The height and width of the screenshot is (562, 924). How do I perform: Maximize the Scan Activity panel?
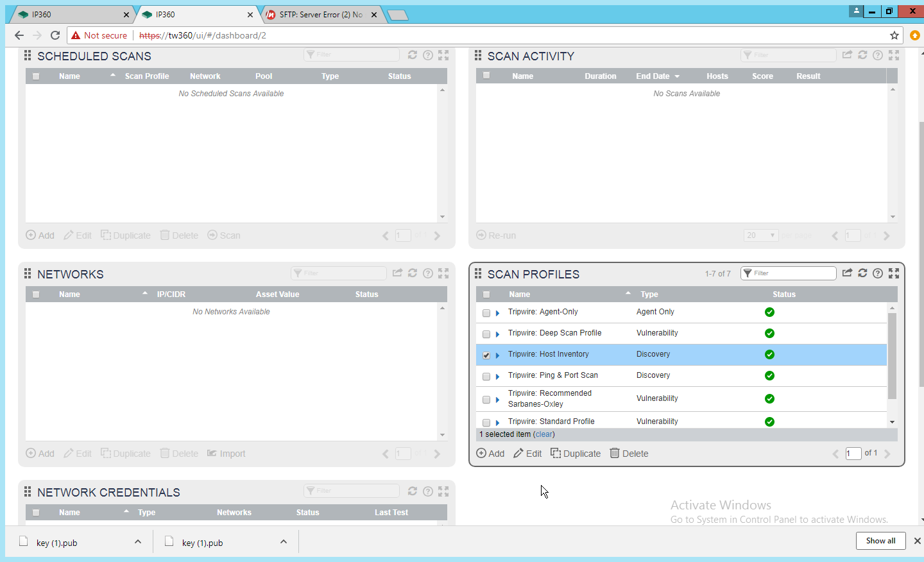tap(894, 55)
